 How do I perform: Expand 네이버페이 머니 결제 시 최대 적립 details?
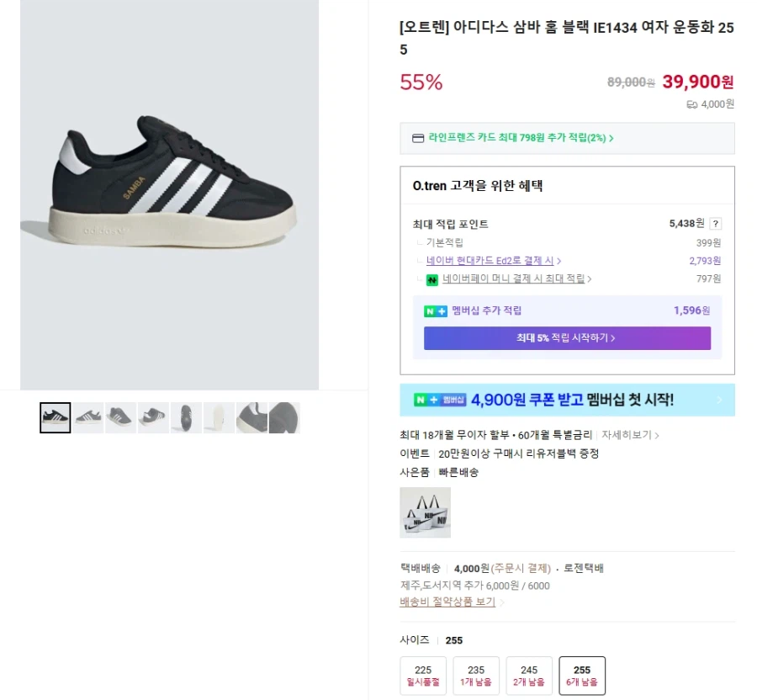[513, 278]
